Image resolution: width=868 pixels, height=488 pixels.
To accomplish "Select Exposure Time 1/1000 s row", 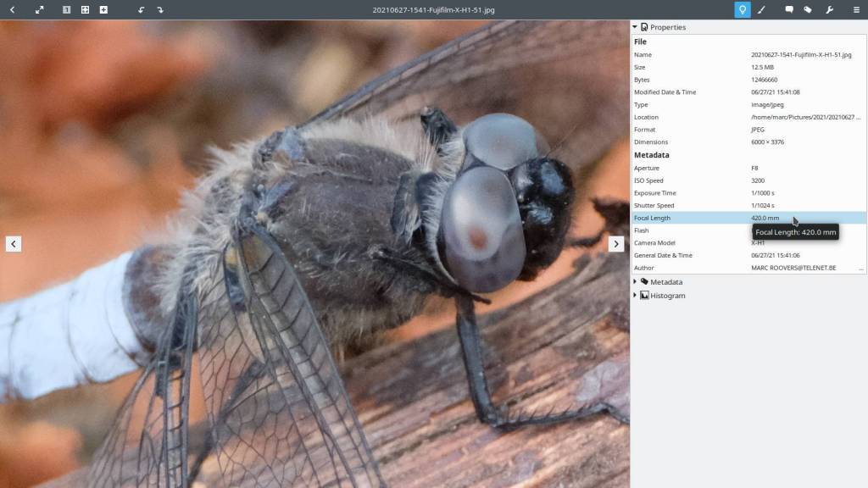I will (749, 192).
